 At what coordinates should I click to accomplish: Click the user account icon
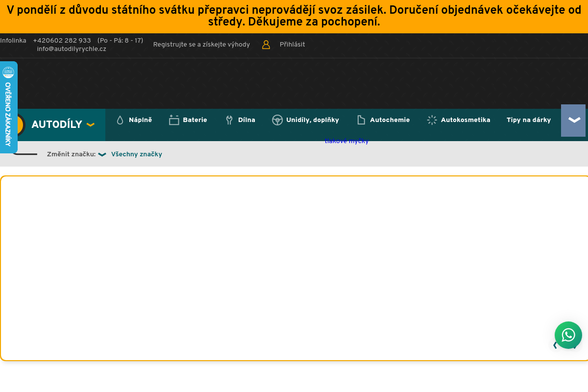266,45
